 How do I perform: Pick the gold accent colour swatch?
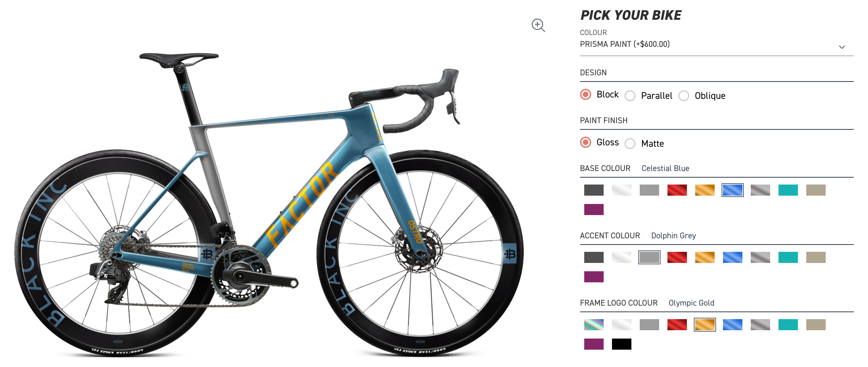pyautogui.click(x=705, y=257)
